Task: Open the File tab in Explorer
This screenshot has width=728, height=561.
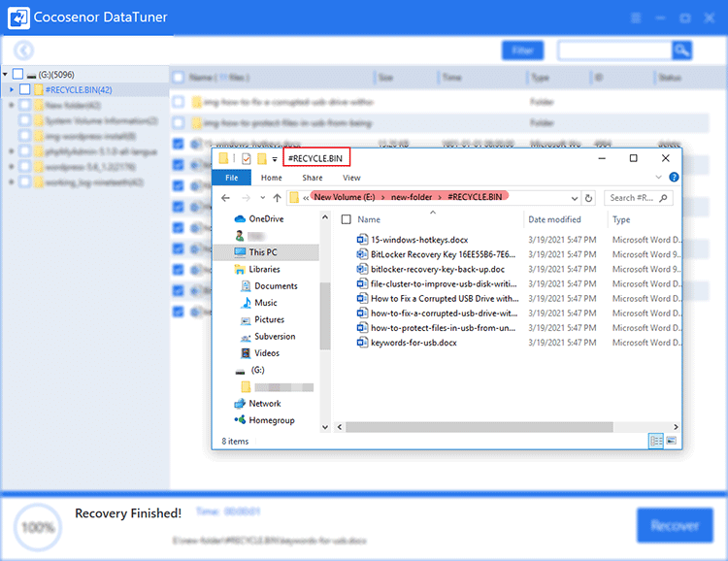Action: point(231,178)
